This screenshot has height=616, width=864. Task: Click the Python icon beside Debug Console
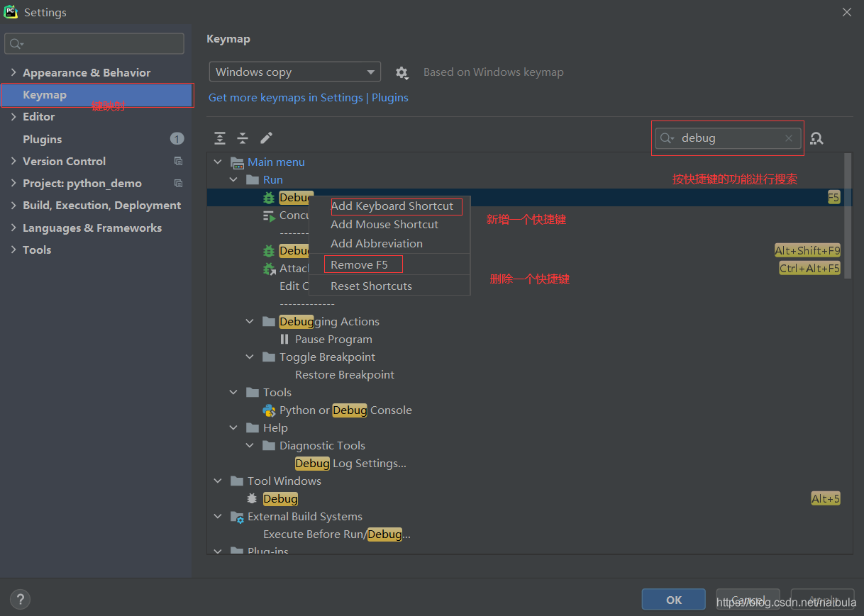(269, 410)
